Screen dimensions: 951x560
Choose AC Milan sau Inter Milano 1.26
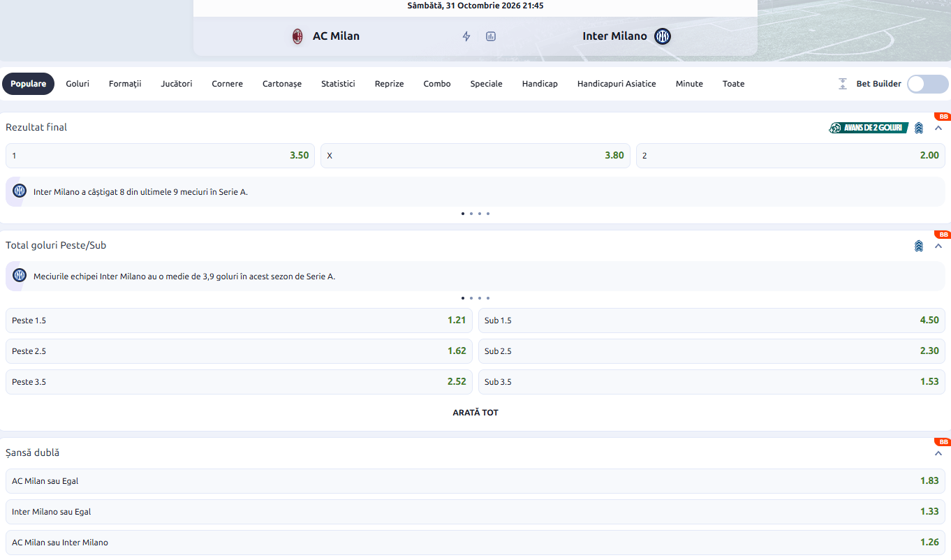click(x=475, y=543)
